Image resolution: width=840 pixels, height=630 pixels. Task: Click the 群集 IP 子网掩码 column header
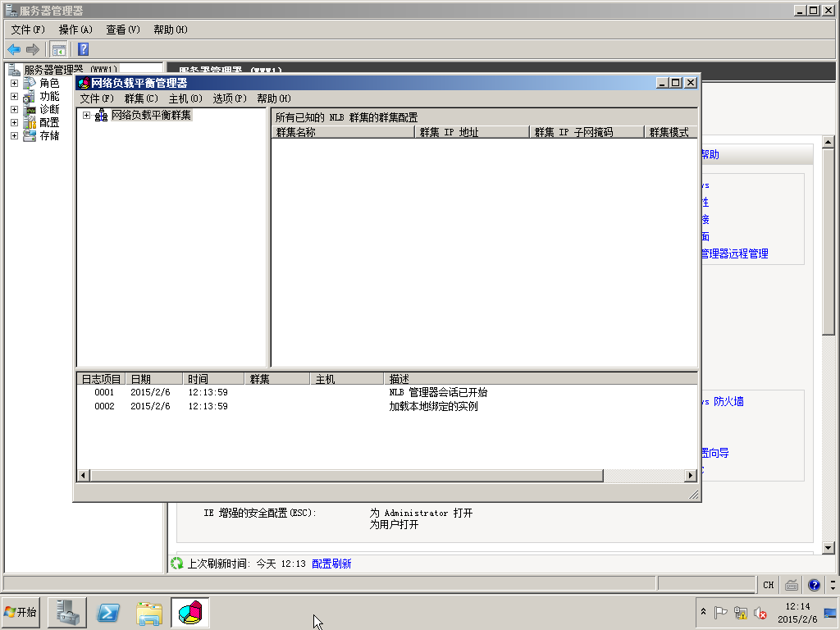(587, 132)
